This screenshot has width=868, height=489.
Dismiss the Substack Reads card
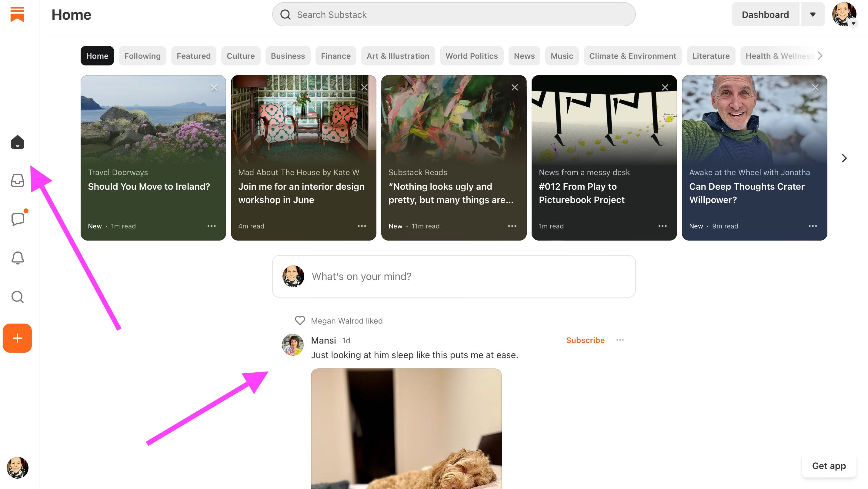pyautogui.click(x=515, y=88)
